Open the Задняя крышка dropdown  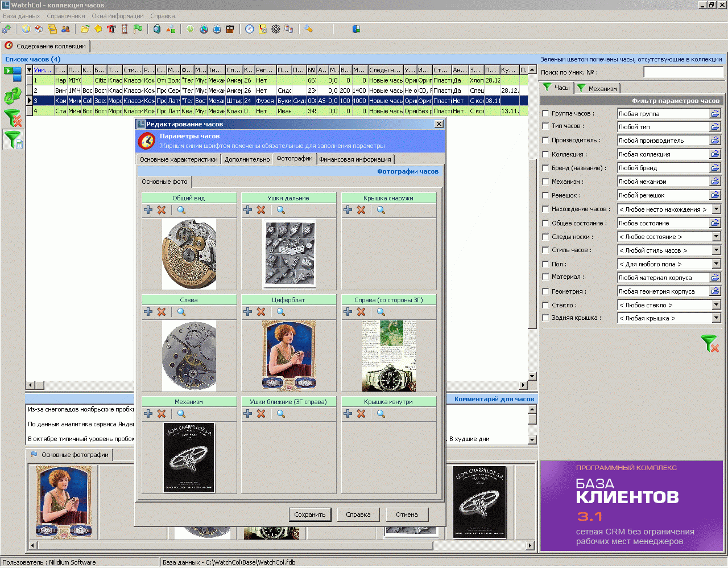click(716, 318)
